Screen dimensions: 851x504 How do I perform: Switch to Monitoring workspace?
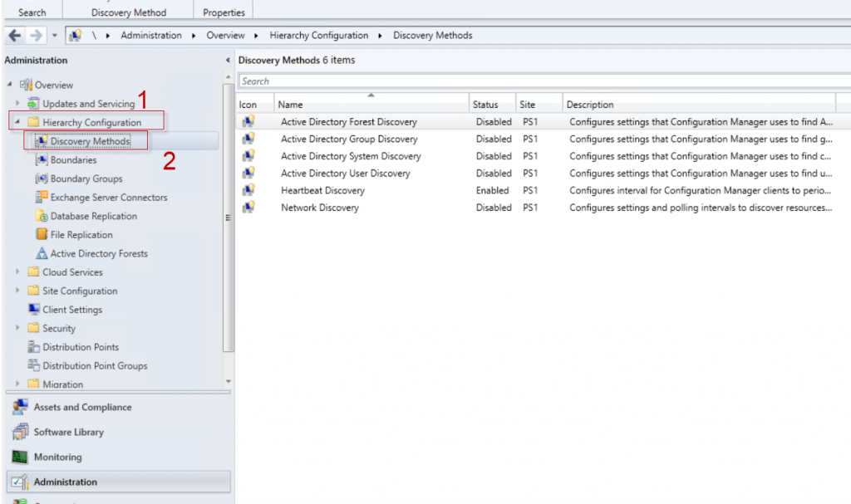pos(118,457)
